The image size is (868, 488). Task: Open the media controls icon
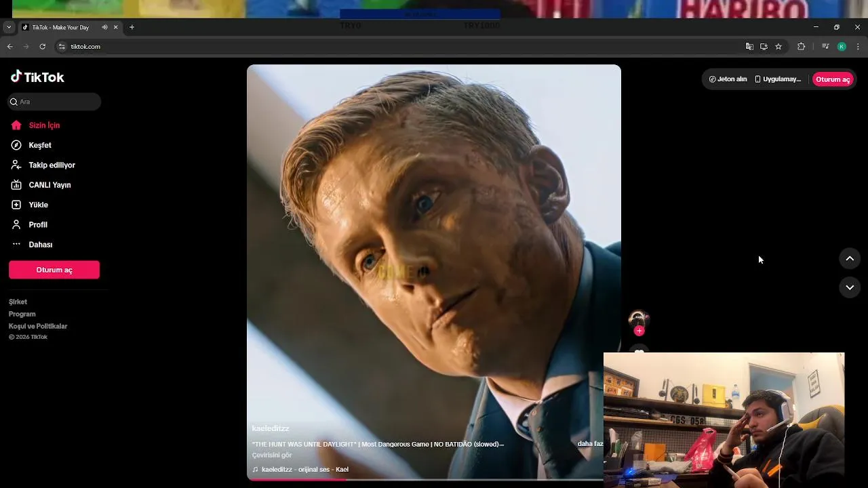point(825,47)
